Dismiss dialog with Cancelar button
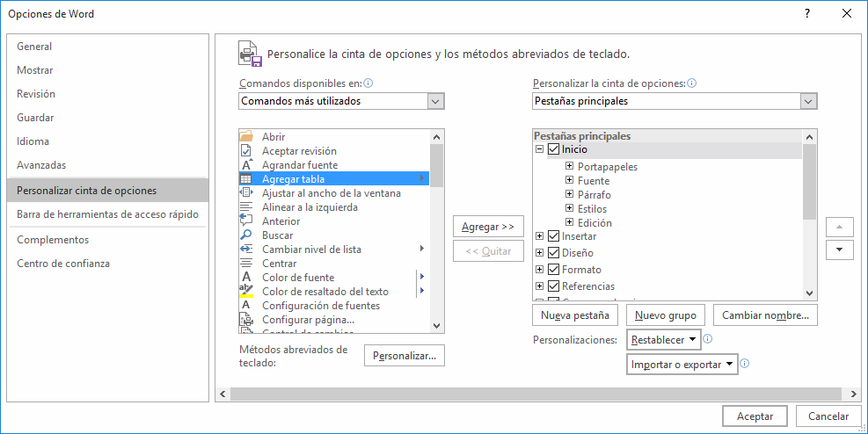 coord(828,416)
